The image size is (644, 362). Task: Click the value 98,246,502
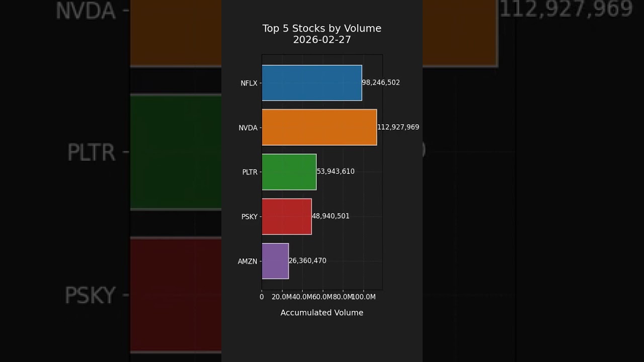pos(381,82)
